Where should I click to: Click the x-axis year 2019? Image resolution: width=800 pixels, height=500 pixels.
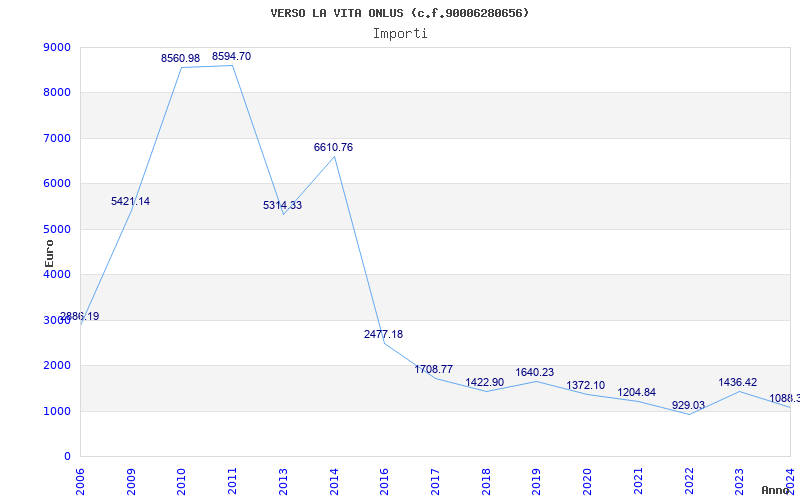point(537,482)
